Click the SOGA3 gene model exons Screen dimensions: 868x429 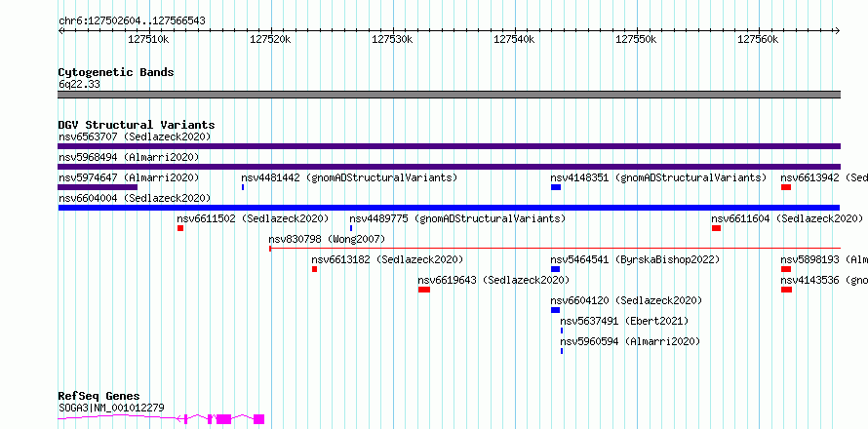(161, 418)
